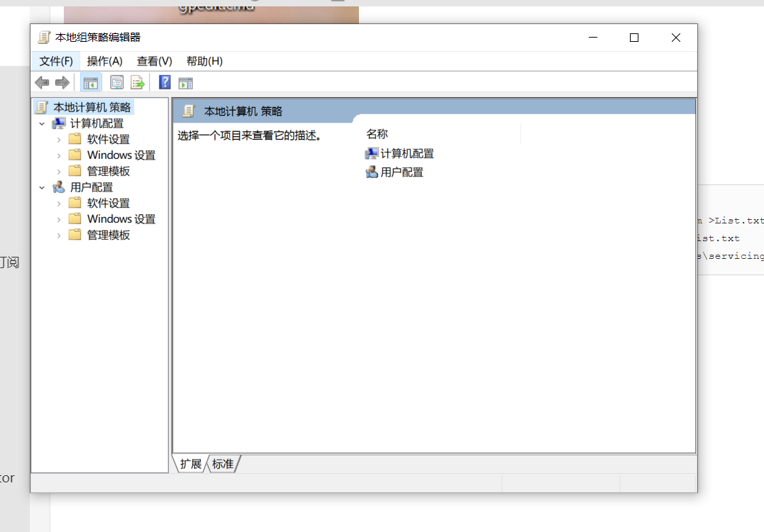The height and width of the screenshot is (532, 764).
Task: Close the 本地组策略编辑器 window
Action: [x=676, y=38]
